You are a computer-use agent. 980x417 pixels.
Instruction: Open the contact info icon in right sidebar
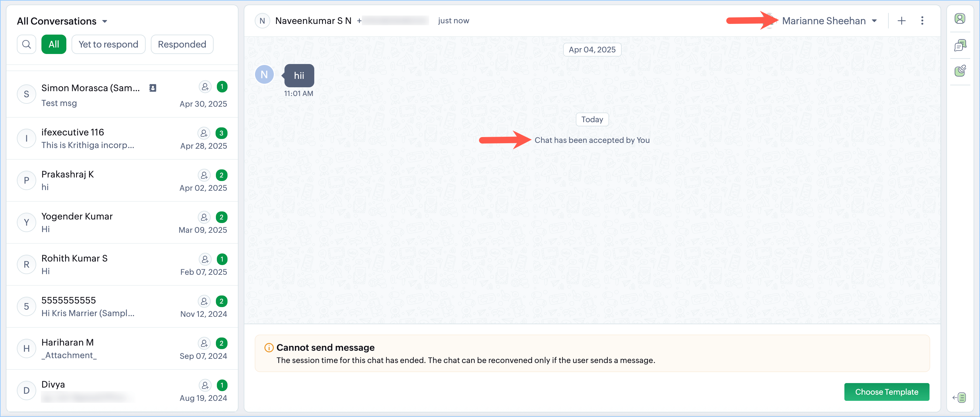point(960,19)
